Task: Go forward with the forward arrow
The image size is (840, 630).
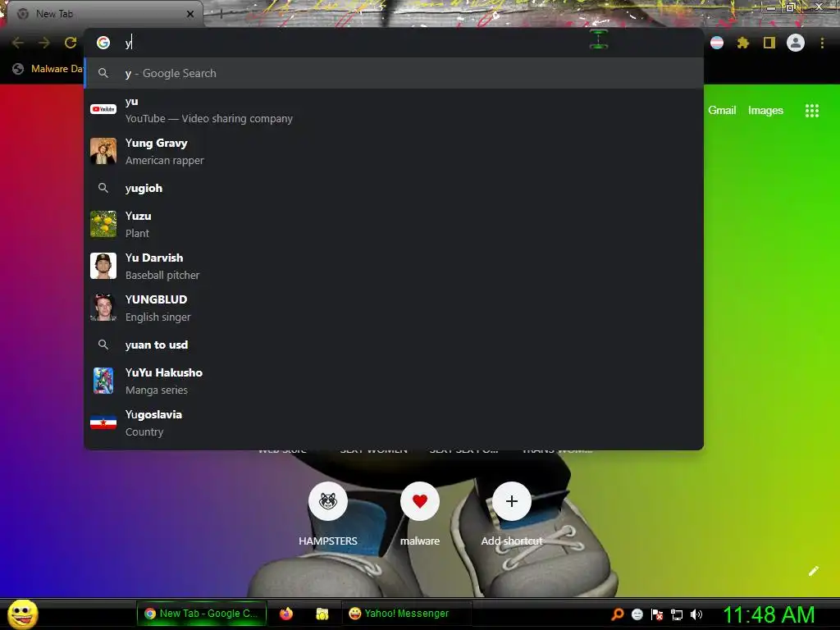Action: [44, 43]
